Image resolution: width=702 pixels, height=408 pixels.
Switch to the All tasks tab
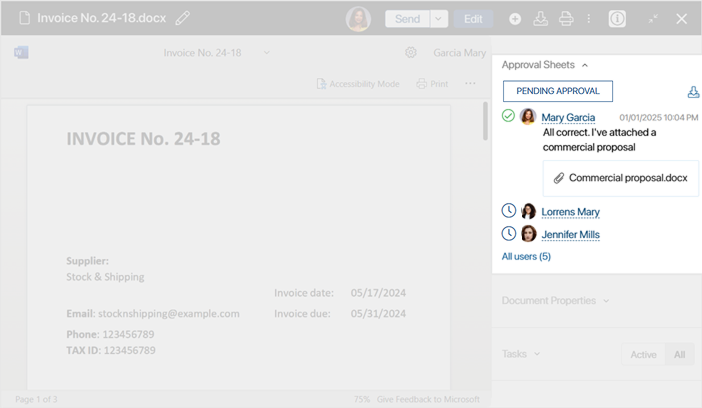pyautogui.click(x=680, y=355)
